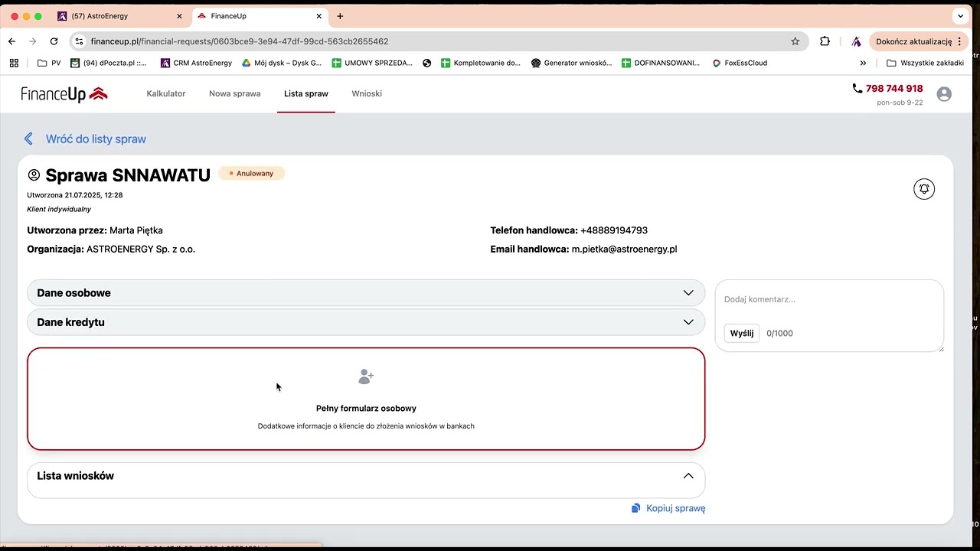
Task: Go to the Kalkulator tab
Action: 166,93
